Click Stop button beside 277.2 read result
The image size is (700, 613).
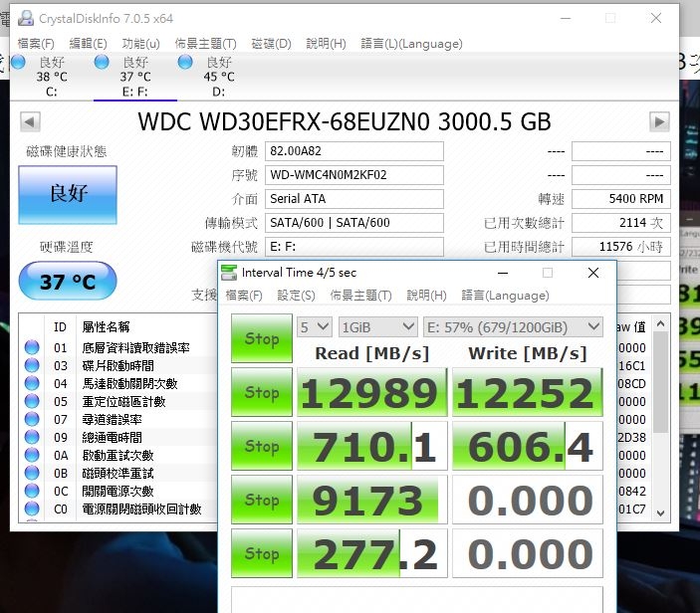tap(262, 553)
